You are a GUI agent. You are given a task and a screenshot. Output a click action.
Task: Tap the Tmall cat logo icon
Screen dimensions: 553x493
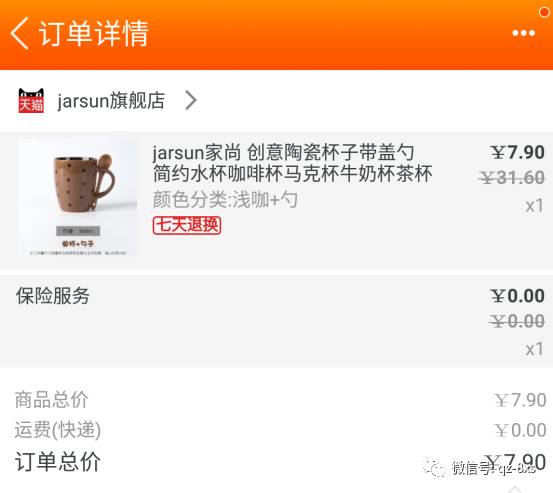tap(31, 101)
